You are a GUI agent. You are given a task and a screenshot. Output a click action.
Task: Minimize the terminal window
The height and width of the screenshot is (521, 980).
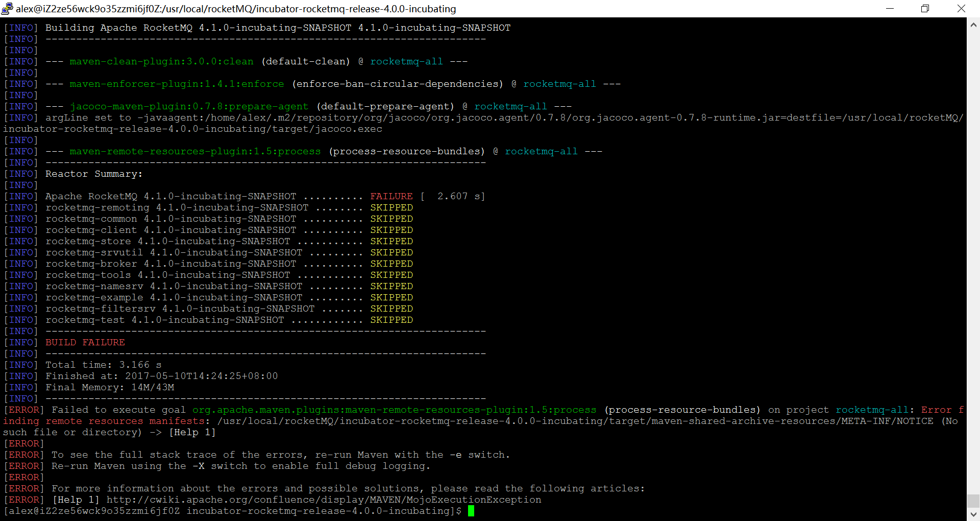click(890, 8)
